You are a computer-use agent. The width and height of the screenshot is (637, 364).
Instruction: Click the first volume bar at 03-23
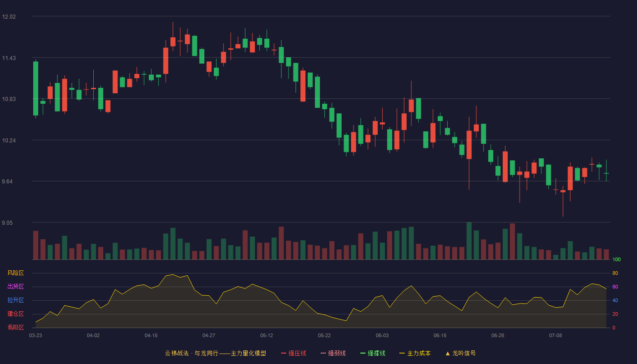point(35,245)
